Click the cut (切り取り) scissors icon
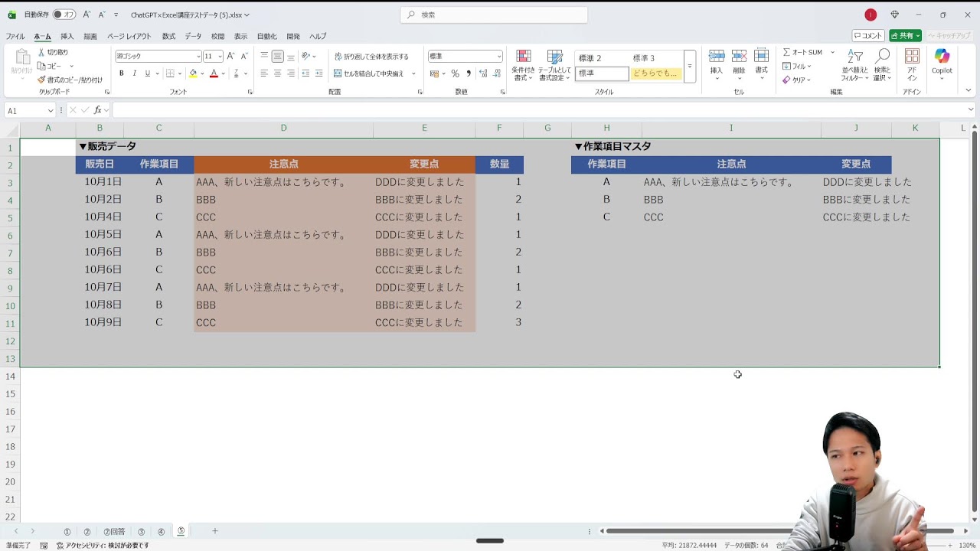Image resolution: width=980 pixels, height=551 pixels. pyautogui.click(x=42, y=52)
